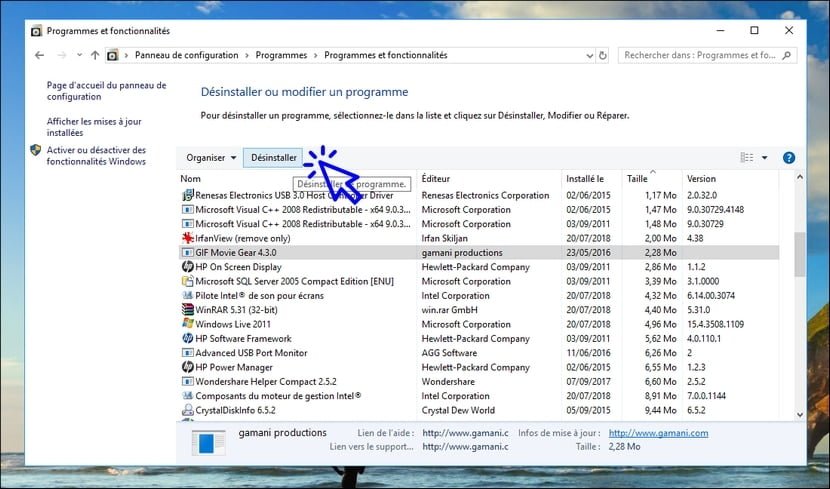Click the Désinstaller button

(x=274, y=158)
